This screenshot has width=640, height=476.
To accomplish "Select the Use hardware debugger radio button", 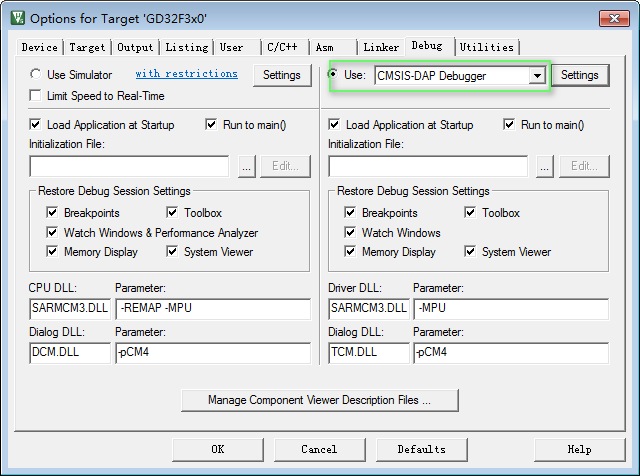I will click(333, 74).
